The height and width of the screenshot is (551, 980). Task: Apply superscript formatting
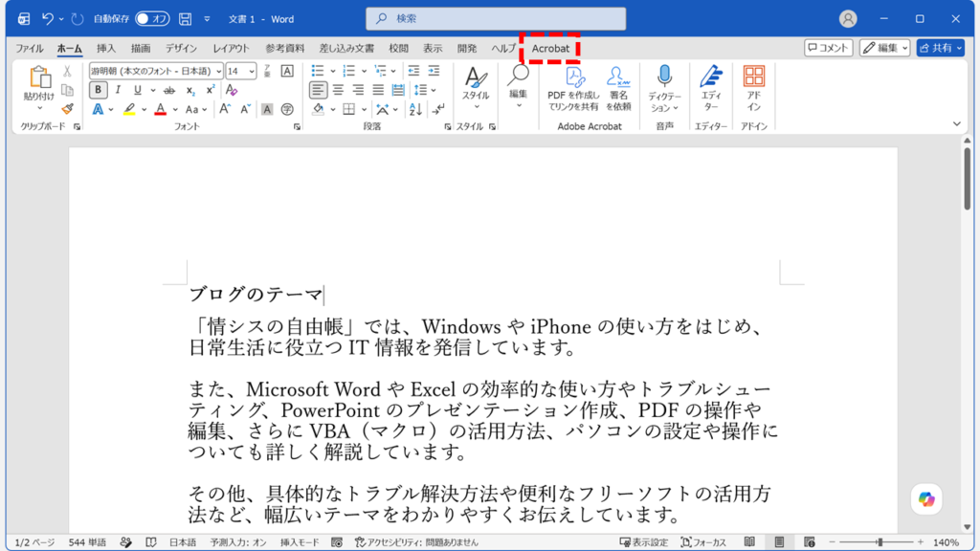(211, 90)
